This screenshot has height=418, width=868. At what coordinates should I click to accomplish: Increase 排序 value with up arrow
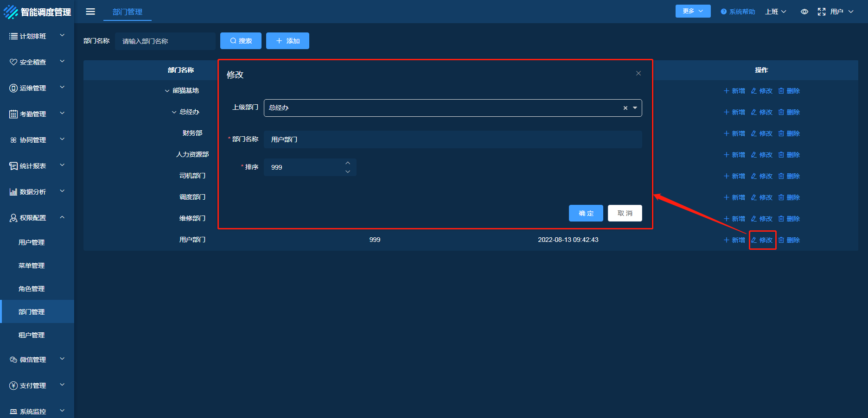348,163
